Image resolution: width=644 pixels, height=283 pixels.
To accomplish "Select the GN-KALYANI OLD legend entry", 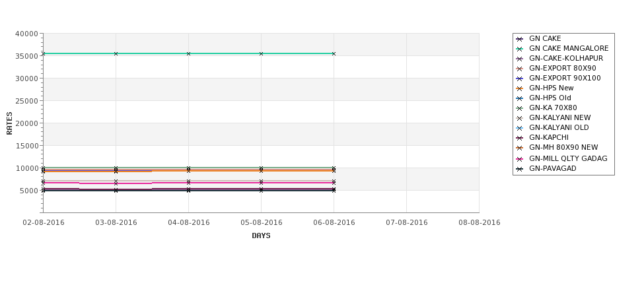I will coord(552,127).
